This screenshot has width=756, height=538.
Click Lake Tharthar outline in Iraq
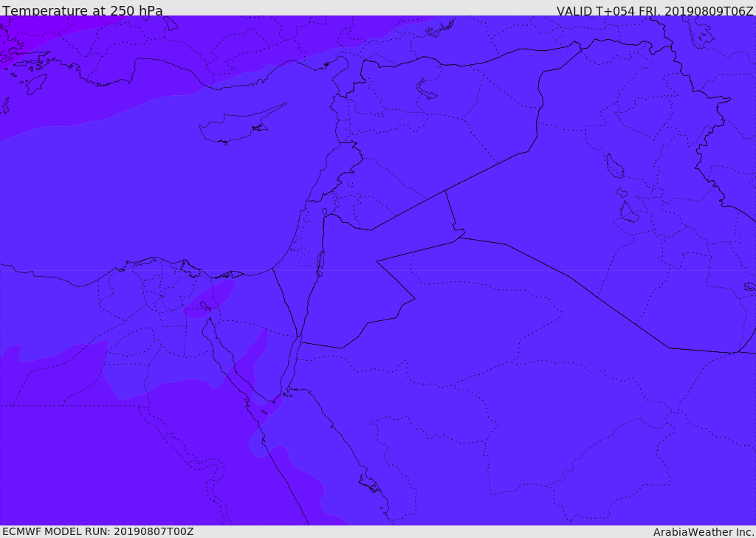615,166
